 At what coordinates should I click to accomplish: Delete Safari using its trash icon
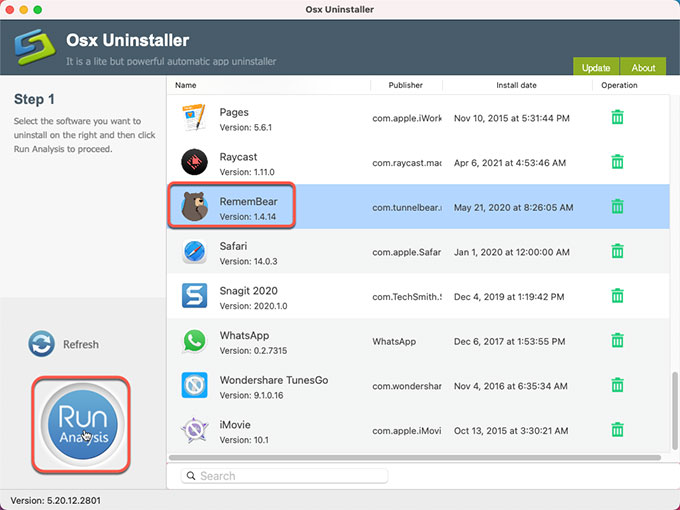617,251
